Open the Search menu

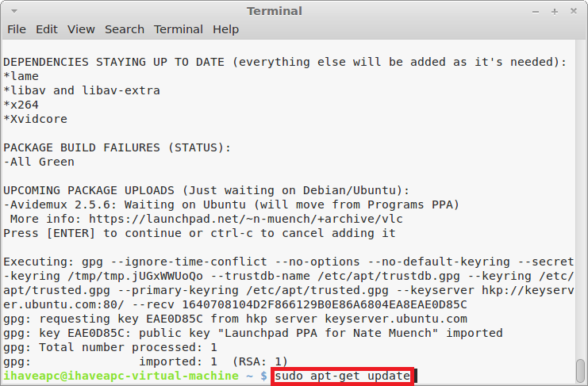click(x=125, y=29)
